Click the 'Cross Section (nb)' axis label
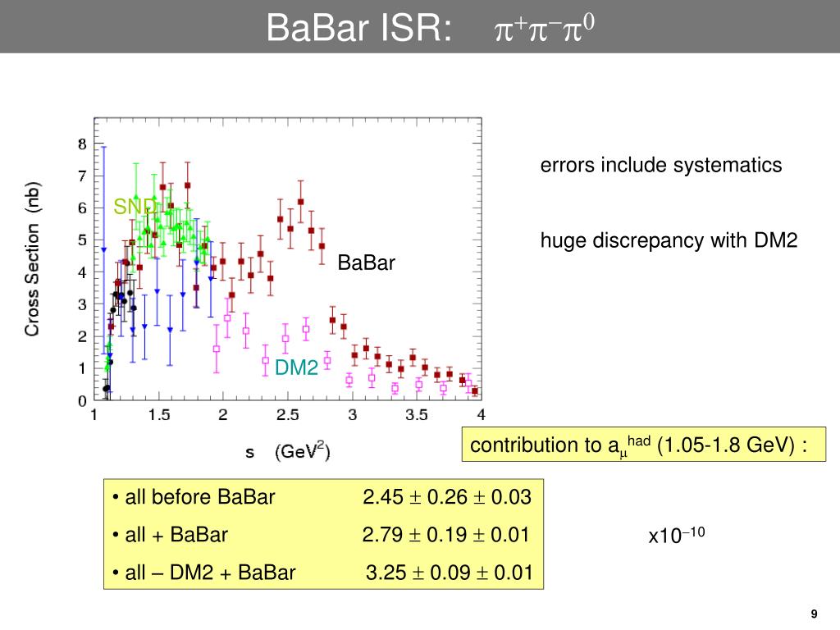 click(32, 258)
